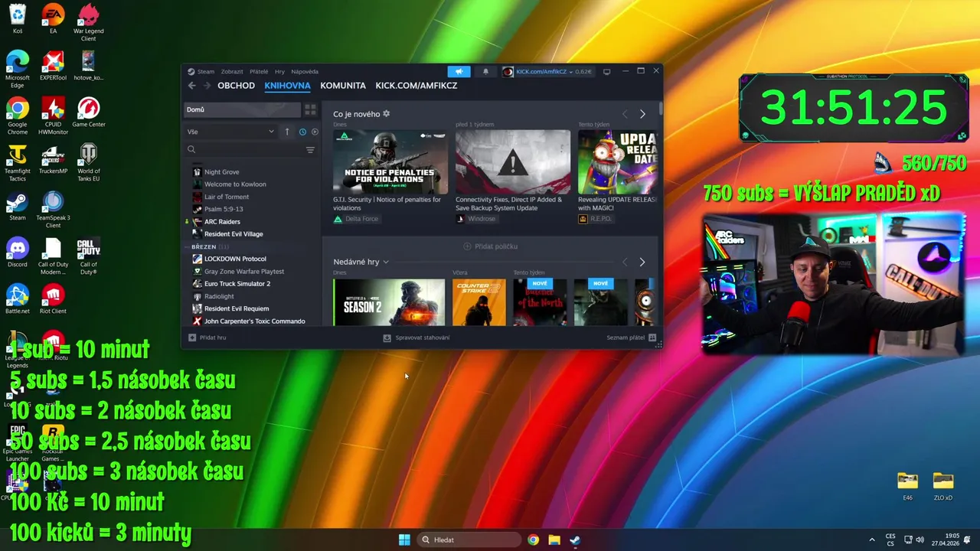980x551 pixels.
Task: Open the Counter-Strike 2 game thumbnail
Action: 479,302
